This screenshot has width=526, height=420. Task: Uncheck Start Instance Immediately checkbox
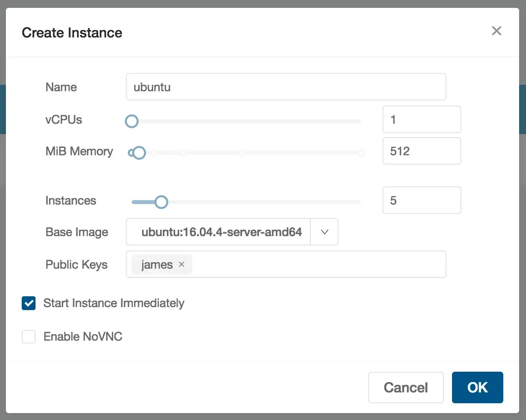pos(29,303)
